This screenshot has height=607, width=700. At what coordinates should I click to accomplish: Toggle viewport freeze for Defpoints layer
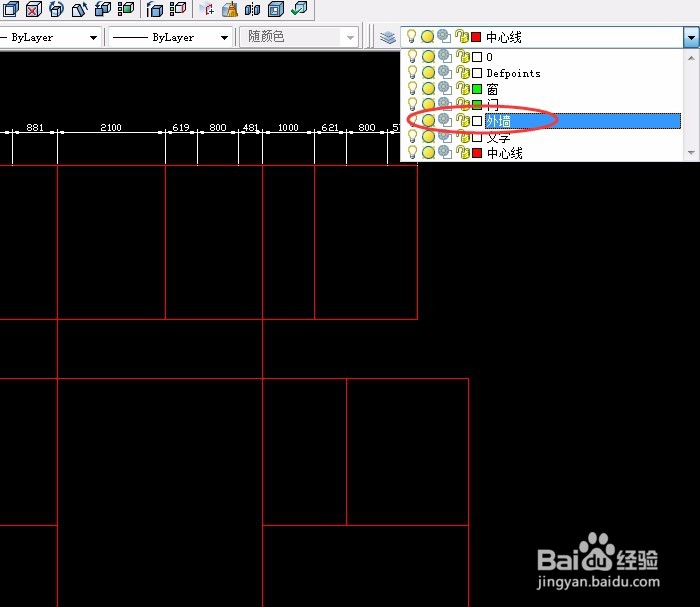(x=444, y=72)
